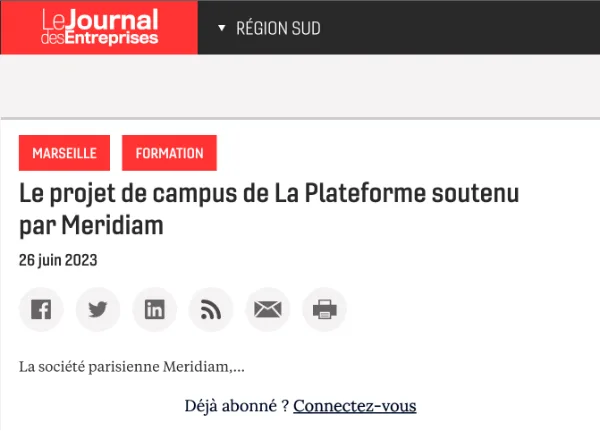Screen dimensions: 600x431
Task: Share the article on Twitter
Action: 98,310
